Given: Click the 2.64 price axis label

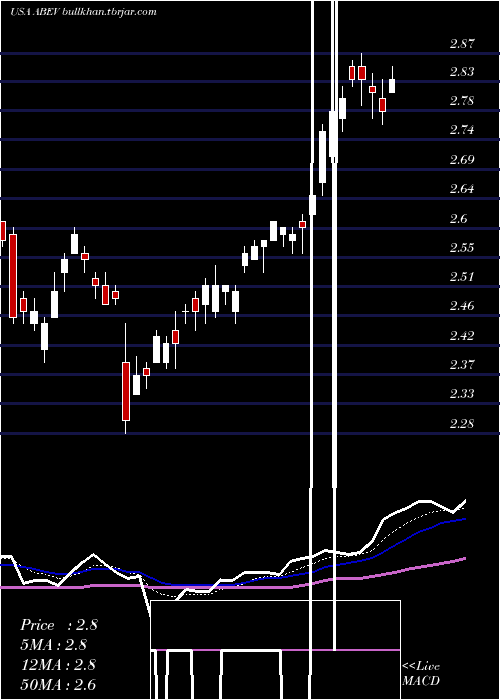Looking at the screenshot, I should [x=462, y=188].
